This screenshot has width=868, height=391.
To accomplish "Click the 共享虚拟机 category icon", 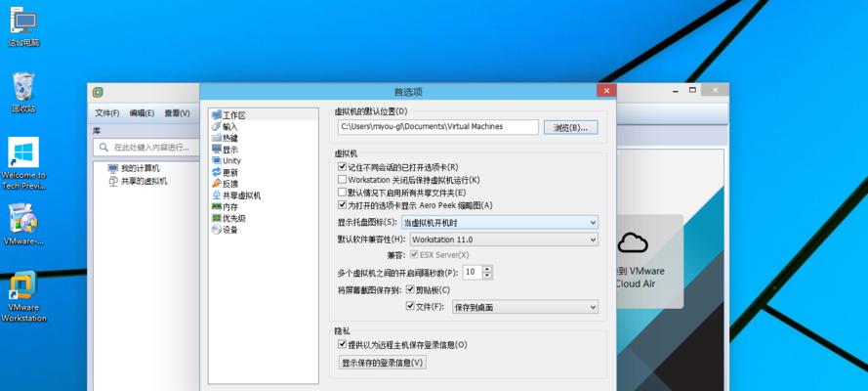I will pos(216,195).
